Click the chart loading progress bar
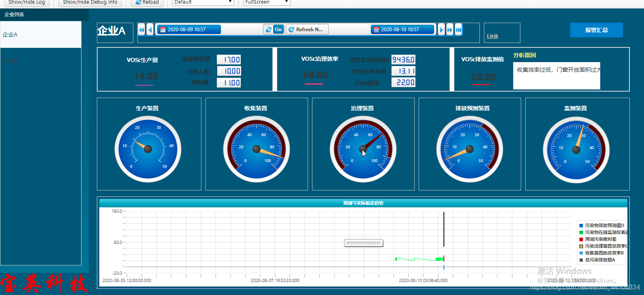Image resolution: width=644 pixels, height=295 pixels. click(364, 243)
